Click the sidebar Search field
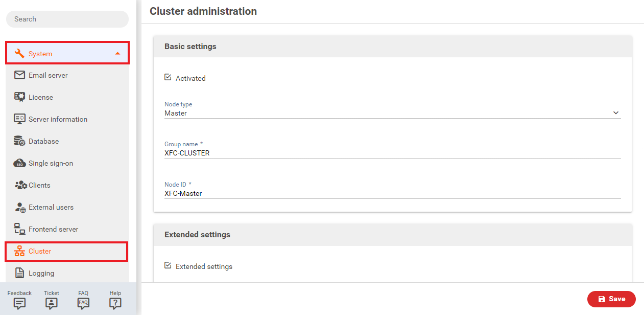 [67, 19]
